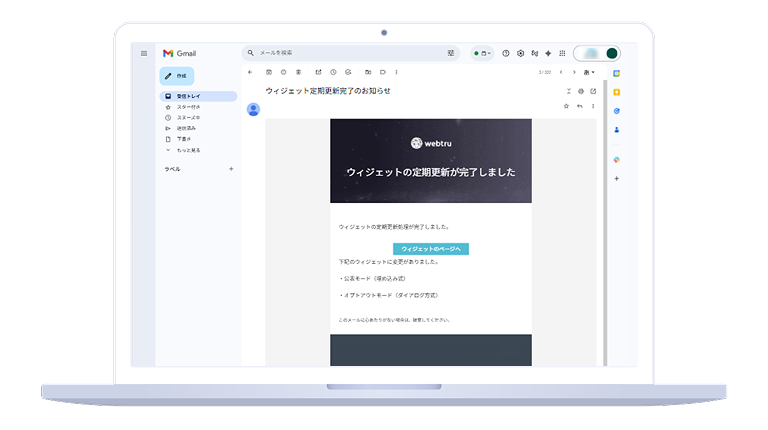The width and height of the screenshot is (768, 430).
Task: Click the オプトアウトモード（ダイアログ方式） line
Action: [x=389, y=295]
